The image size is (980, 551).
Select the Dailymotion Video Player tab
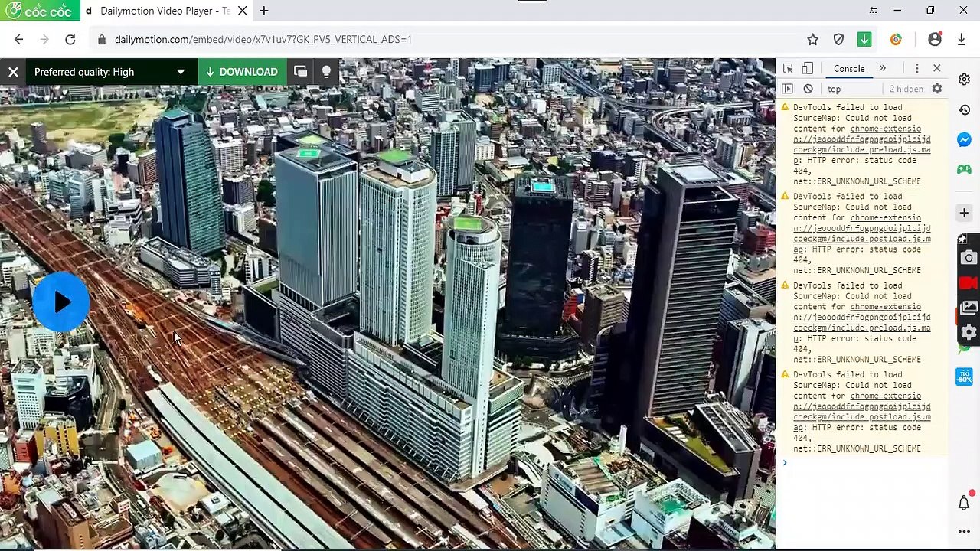(x=165, y=11)
